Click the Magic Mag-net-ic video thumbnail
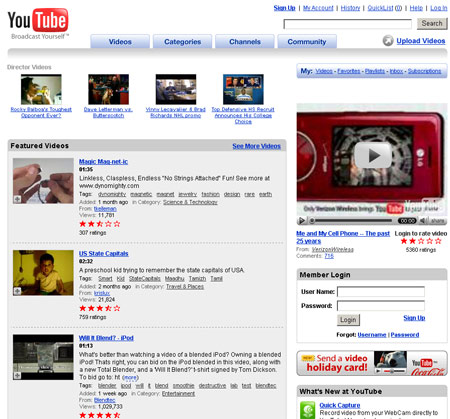 tap(43, 181)
